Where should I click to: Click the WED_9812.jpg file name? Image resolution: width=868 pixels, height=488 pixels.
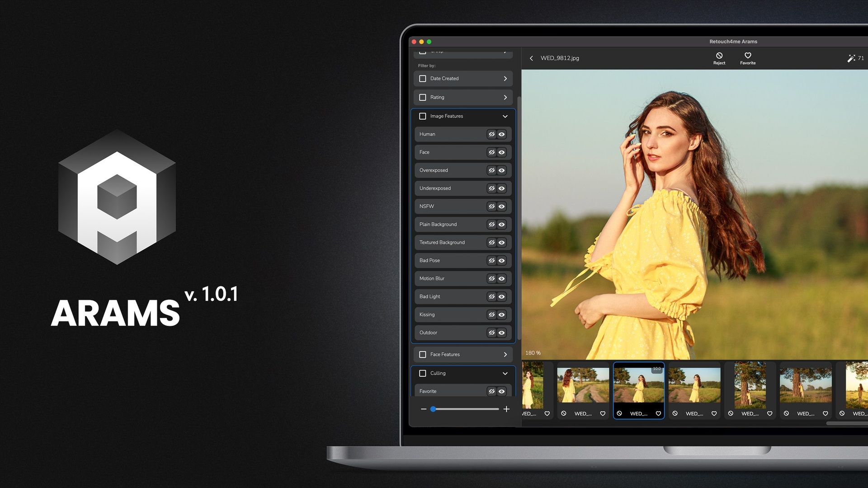click(560, 58)
